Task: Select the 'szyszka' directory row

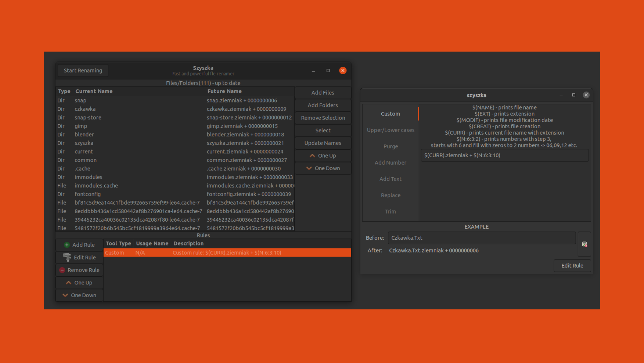Action: coord(175,143)
